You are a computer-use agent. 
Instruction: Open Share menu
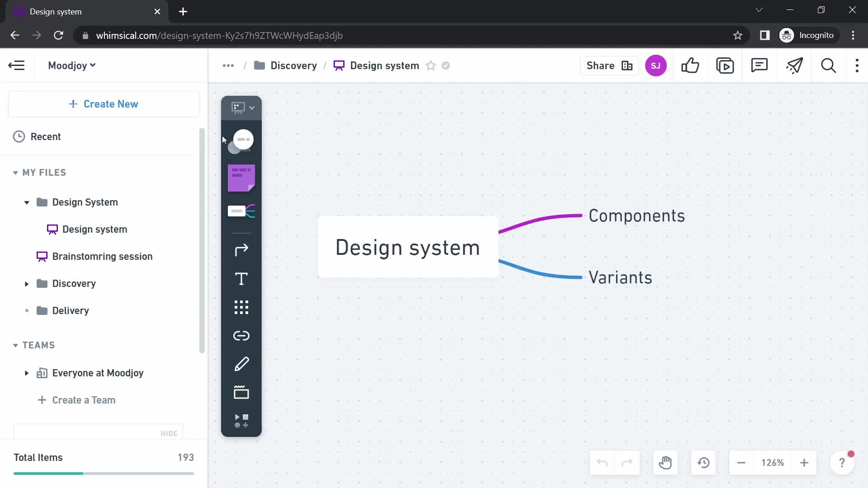click(x=608, y=66)
